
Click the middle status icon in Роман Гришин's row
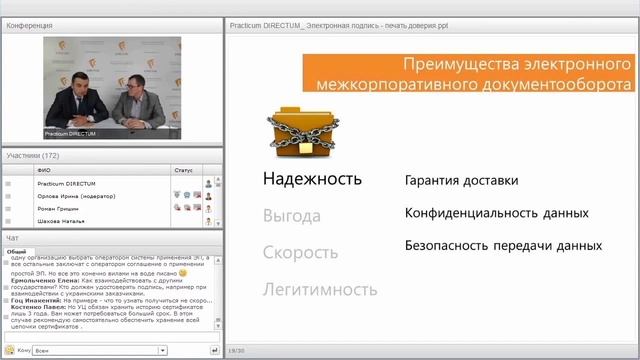pyautogui.click(x=187, y=207)
